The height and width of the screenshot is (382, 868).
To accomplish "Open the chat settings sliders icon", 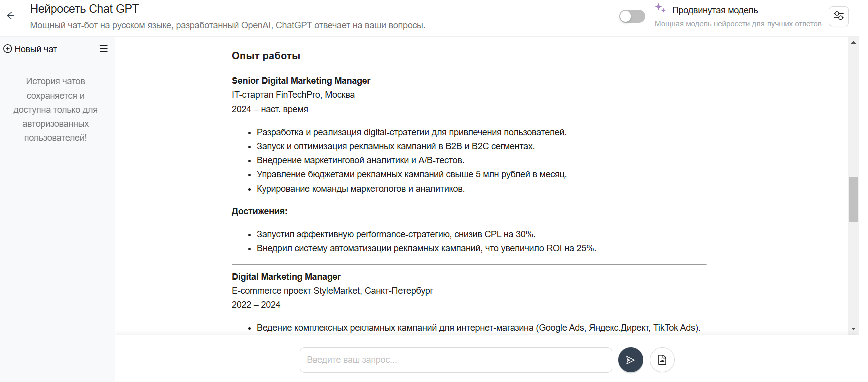I will 838,16.
